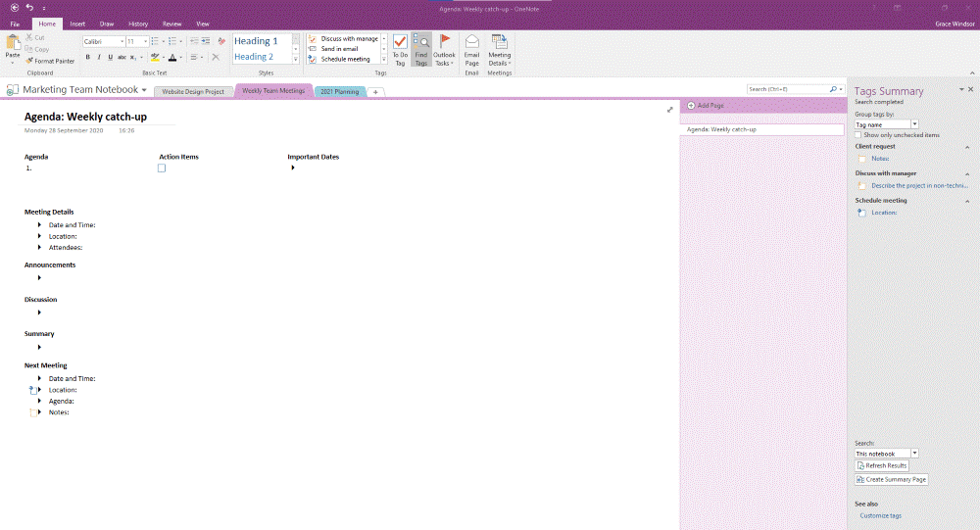
Task: Open the Group tags by dropdown
Action: (886, 124)
